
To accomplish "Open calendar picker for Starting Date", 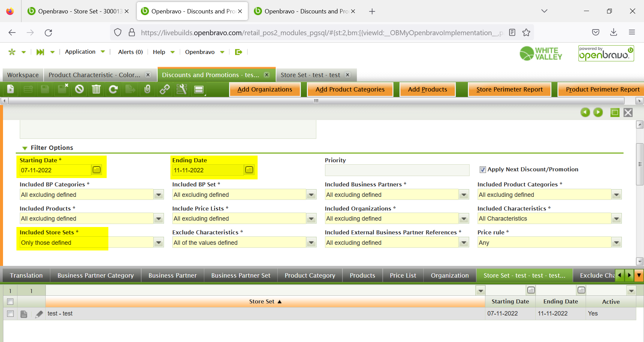I will click(97, 170).
